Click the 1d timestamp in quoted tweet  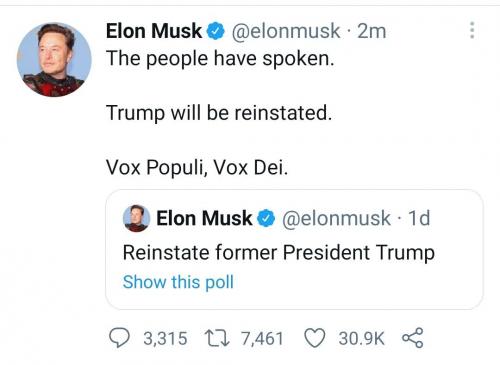[x=419, y=218]
